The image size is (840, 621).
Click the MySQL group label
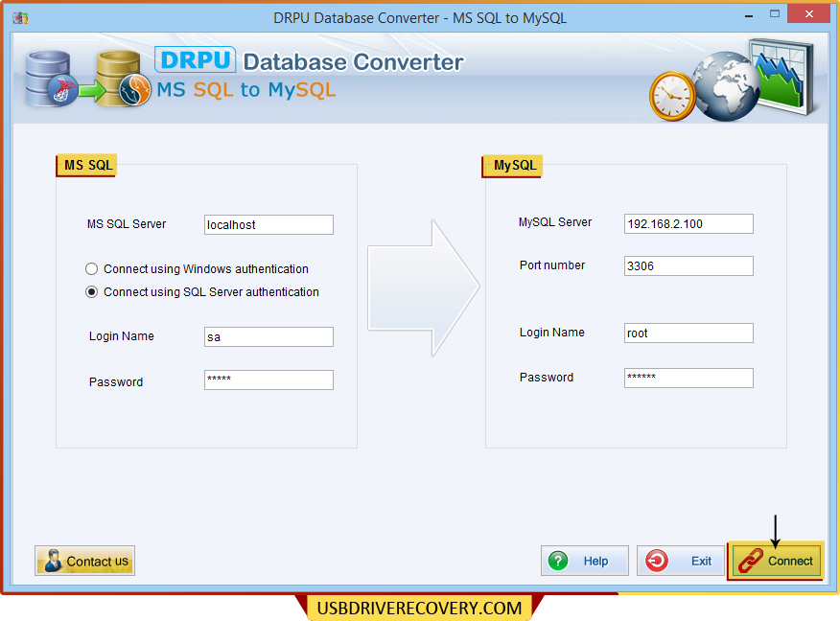point(513,166)
